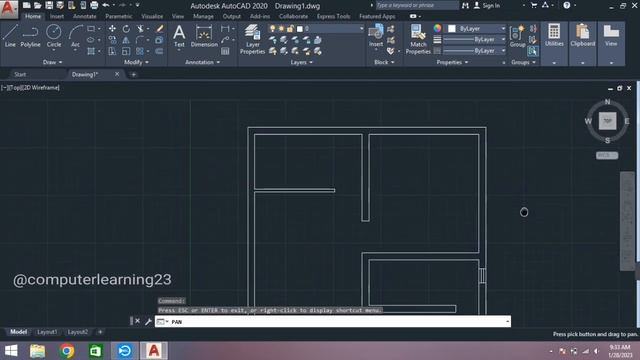Click the Offset tool icon
The height and width of the screenshot is (360, 640).
point(160,51)
